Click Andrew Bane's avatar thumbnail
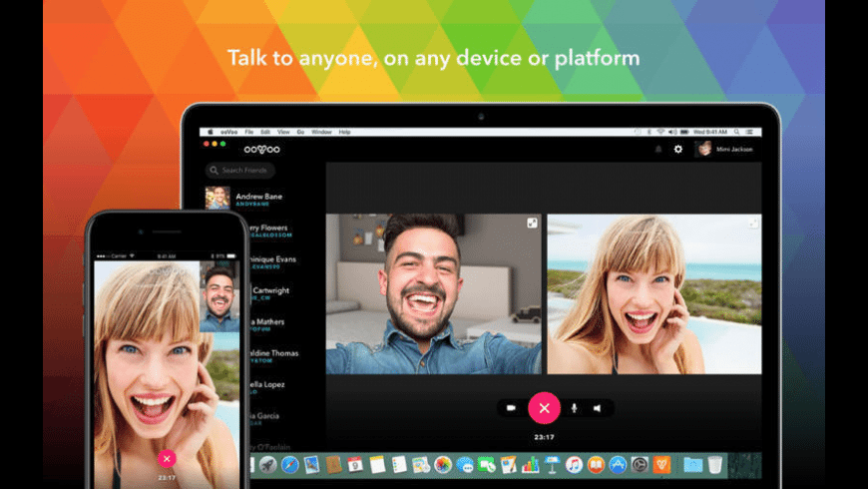Image resolution: width=868 pixels, height=489 pixels. click(x=217, y=198)
